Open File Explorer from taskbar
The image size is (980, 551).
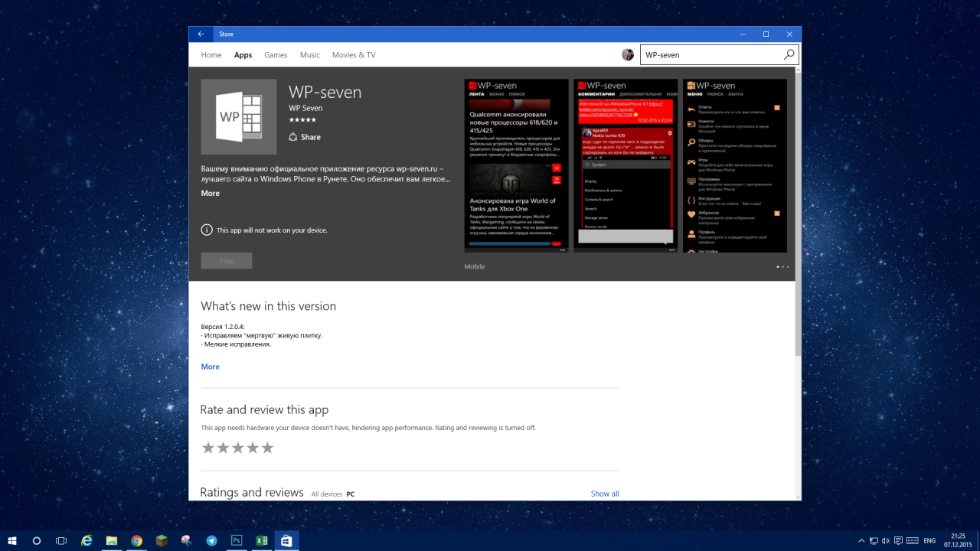(111, 541)
